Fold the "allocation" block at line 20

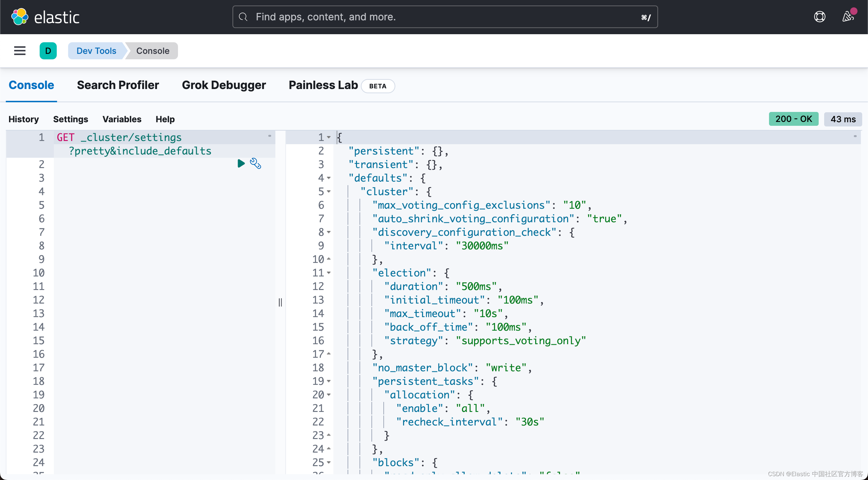329,395
